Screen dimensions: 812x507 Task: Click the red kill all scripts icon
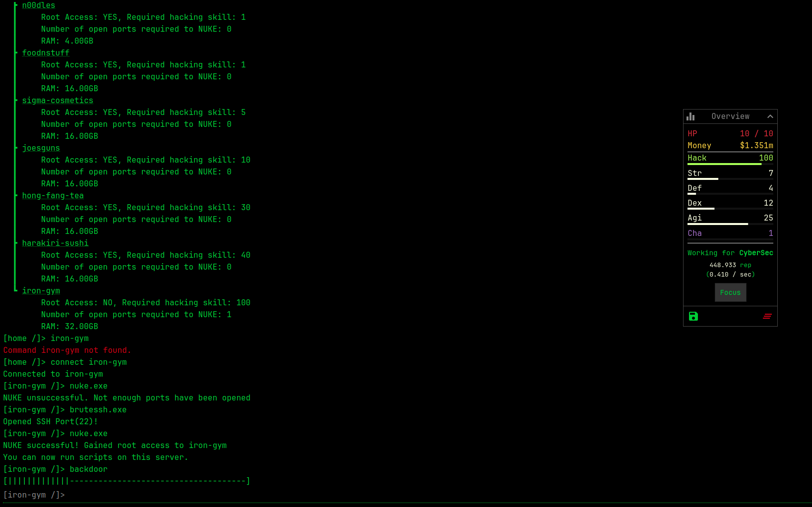click(x=767, y=316)
